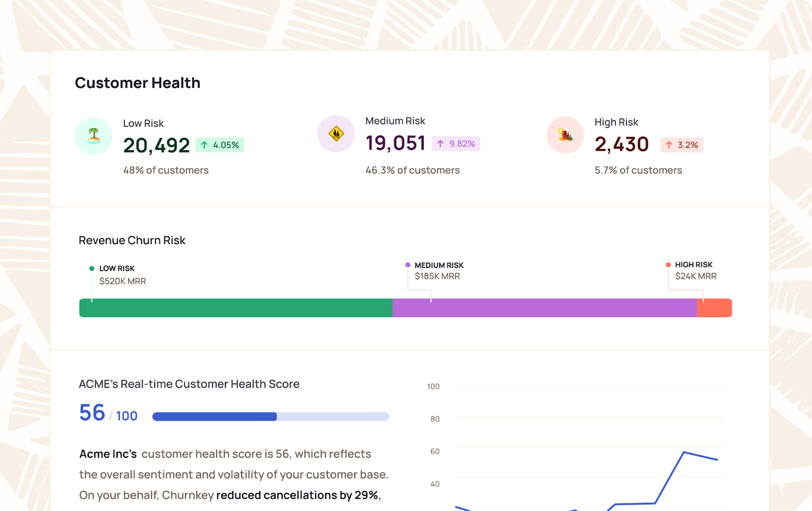Click the Medium Risk crossing sign icon
This screenshot has height=511, width=812.
coord(336,134)
